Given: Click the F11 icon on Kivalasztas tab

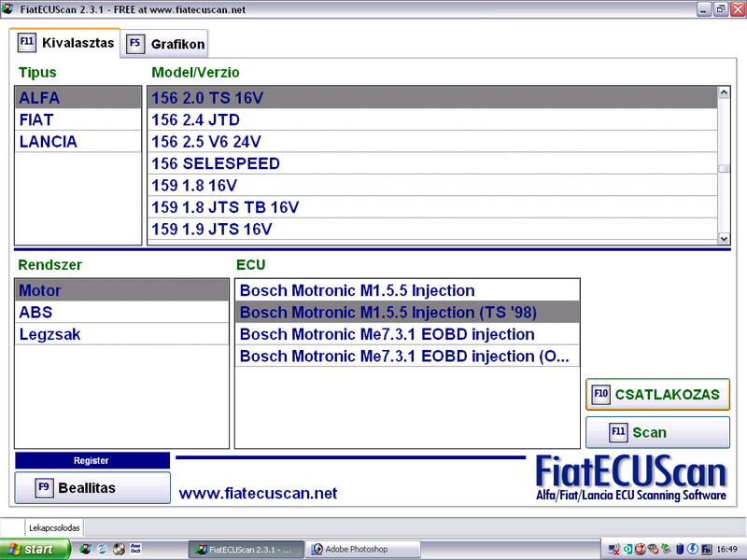Looking at the screenshot, I should click(x=27, y=42).
